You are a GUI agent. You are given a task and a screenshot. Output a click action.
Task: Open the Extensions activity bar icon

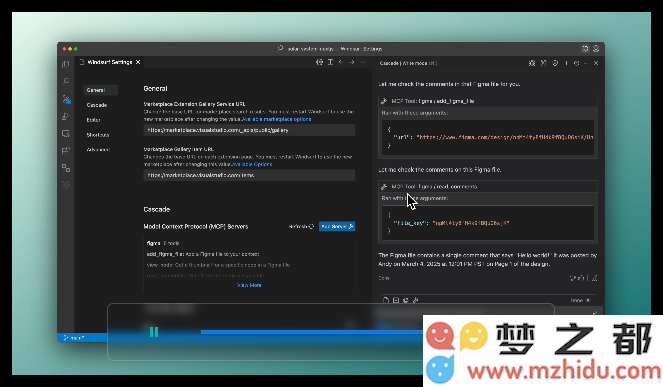[66, 151]
